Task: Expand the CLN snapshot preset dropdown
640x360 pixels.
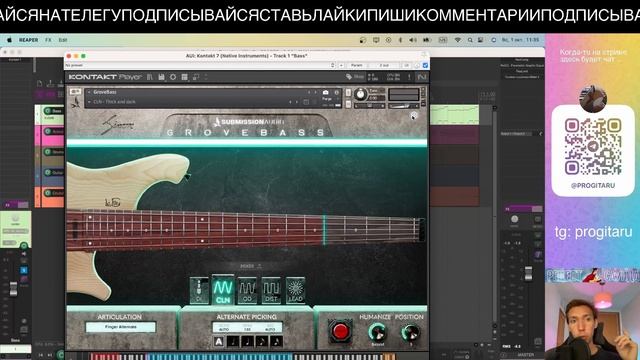Action: (89, 102)
